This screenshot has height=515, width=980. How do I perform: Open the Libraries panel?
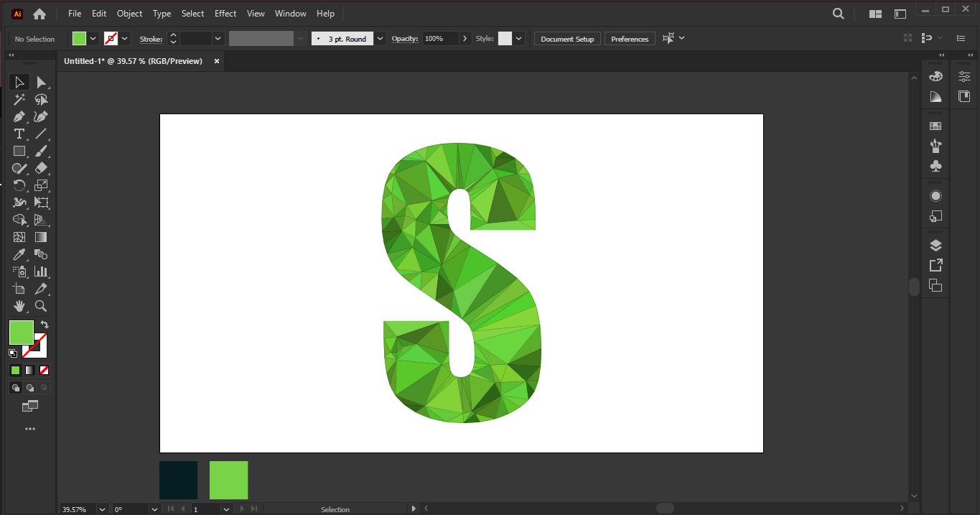point(963,96)
